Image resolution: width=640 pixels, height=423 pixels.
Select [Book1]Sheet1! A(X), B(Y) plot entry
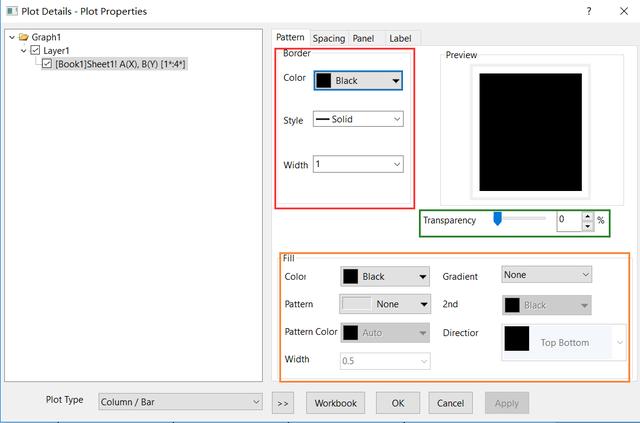[120, 64]
